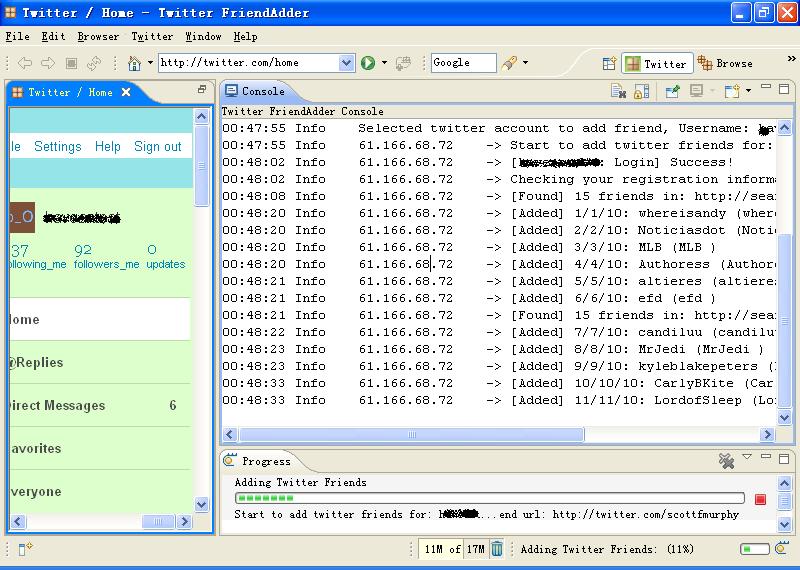Refresh the browser page
The height and width of the screenshot is (570, 800).
click(x=94, y=63)
